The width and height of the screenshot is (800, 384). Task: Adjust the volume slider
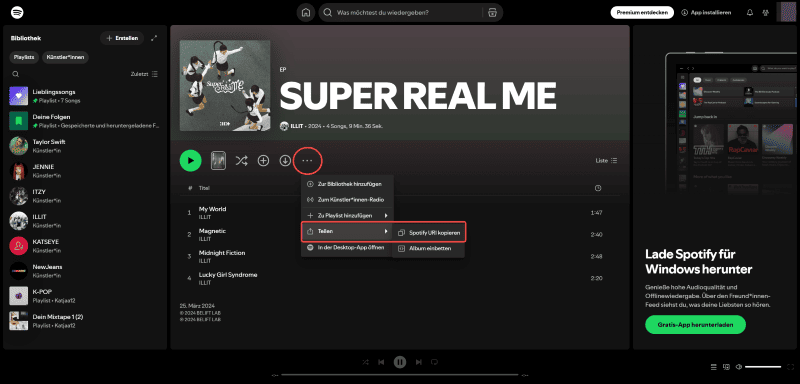click(763, 367)
